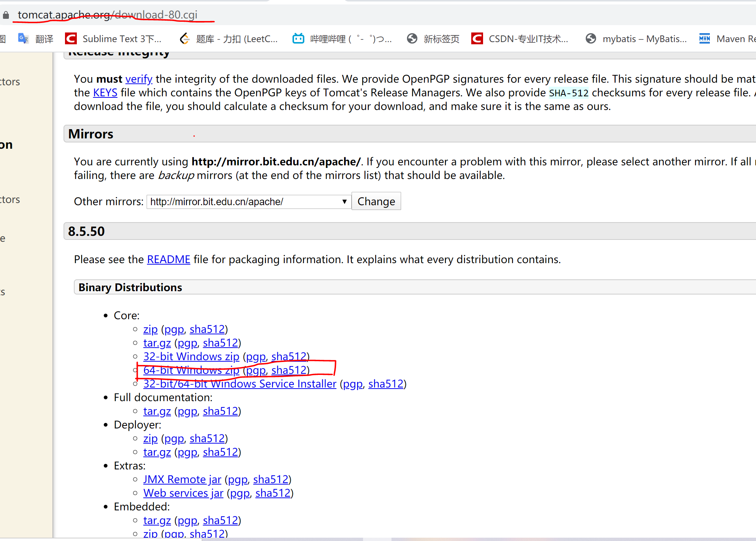This screenshot has width=756, height=541.
Task: Download the 64-bit Windows zip
Action: point(191,370)
